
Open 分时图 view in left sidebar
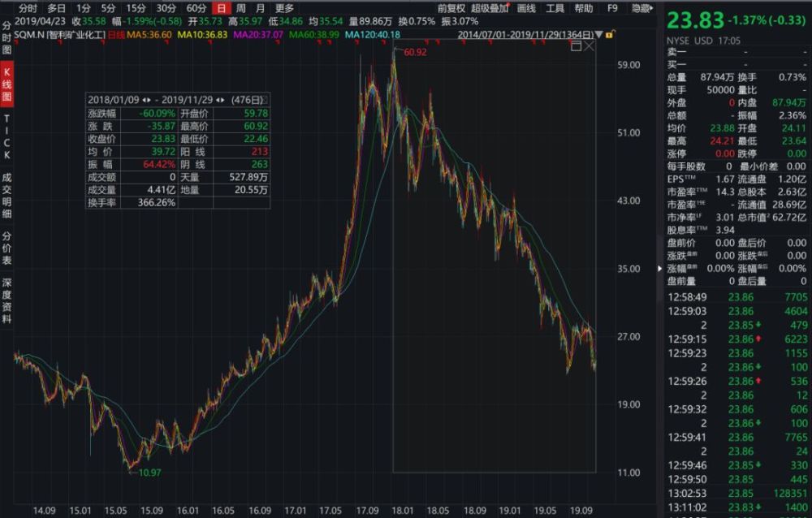(6, 38)
